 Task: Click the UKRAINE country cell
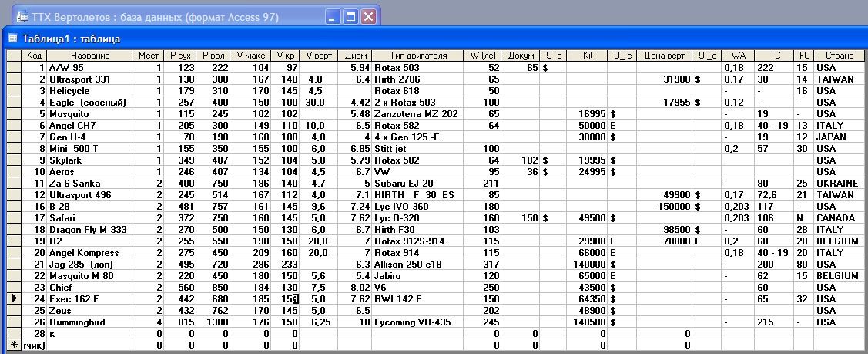pos(840,183)
